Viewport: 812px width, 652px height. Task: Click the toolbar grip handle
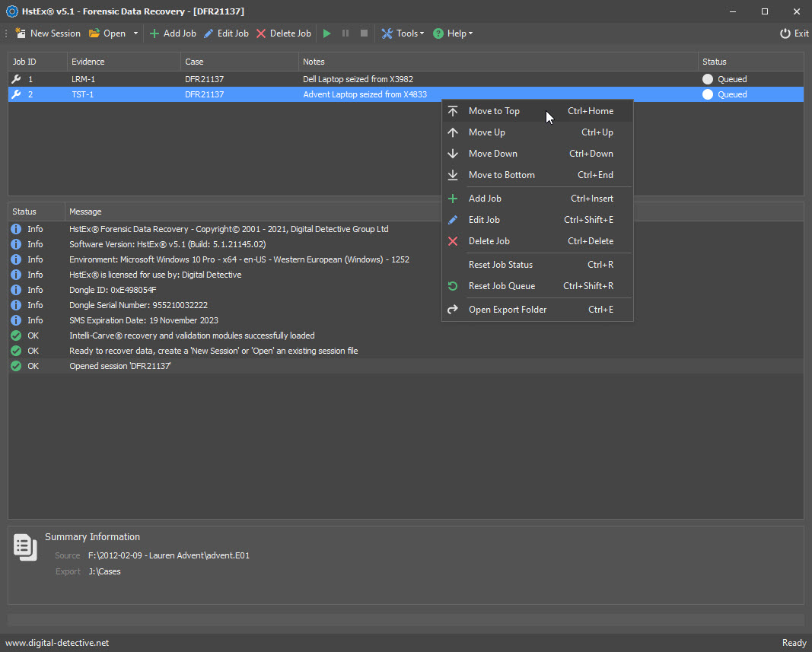tap(6, 33)
